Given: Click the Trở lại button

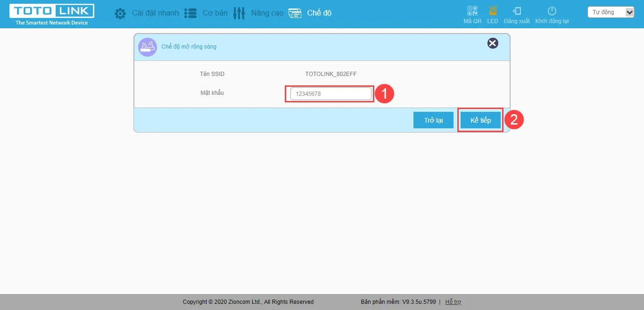Looking at the screenshot, I should 433,120.
